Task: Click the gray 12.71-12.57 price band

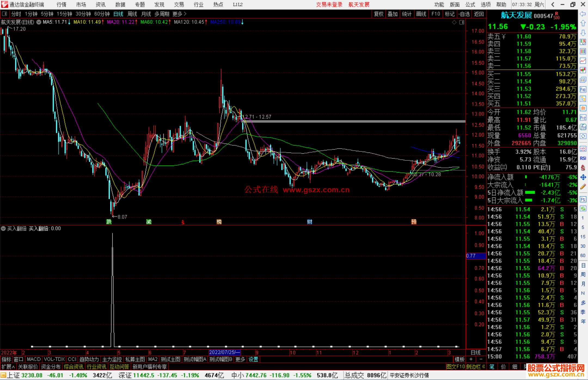Action: click(x=354, y=121)
